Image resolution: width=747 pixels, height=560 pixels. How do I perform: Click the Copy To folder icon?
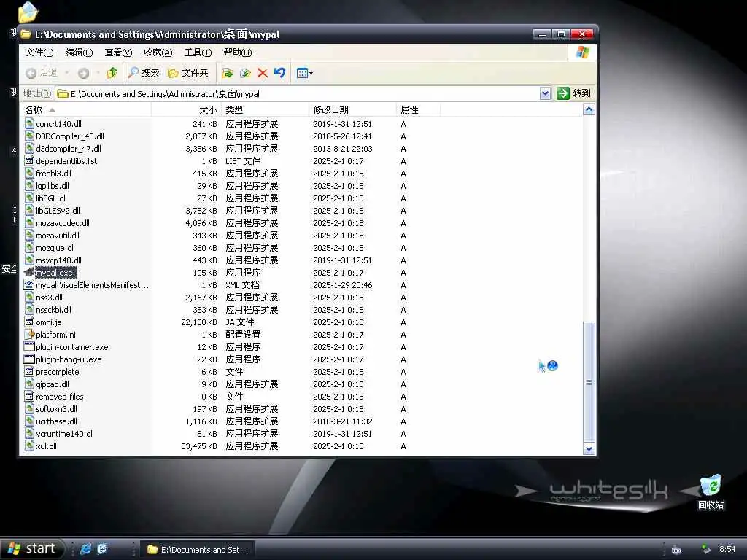[245, 73]
